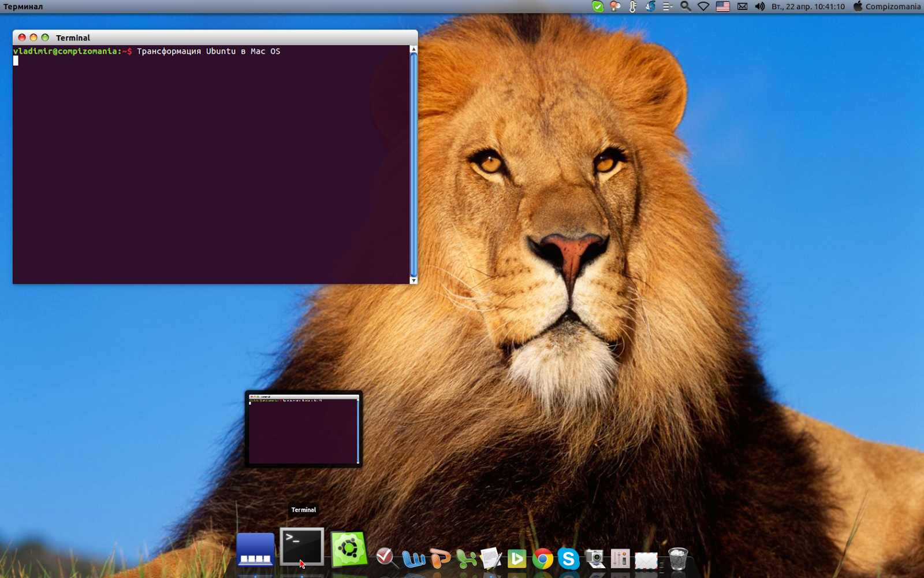Launch the camera screenshot app in dock
Image resolution: width=924 pixels, height=578 pixels.
(595, 559)
